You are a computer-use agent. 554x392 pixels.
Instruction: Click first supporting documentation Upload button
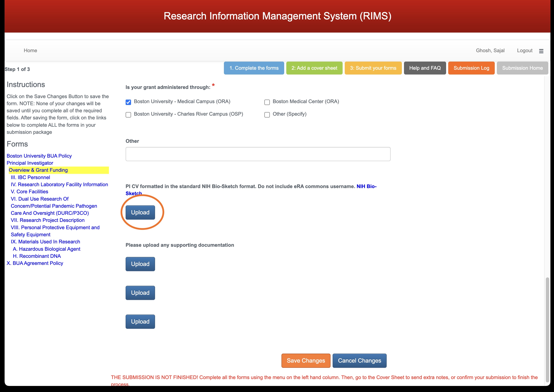point(140,264)
